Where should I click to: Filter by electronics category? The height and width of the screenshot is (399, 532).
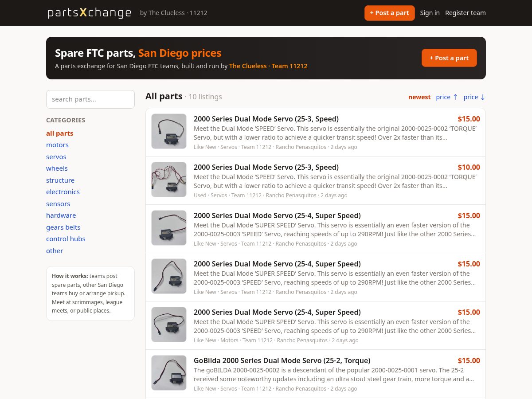point(63,192)
